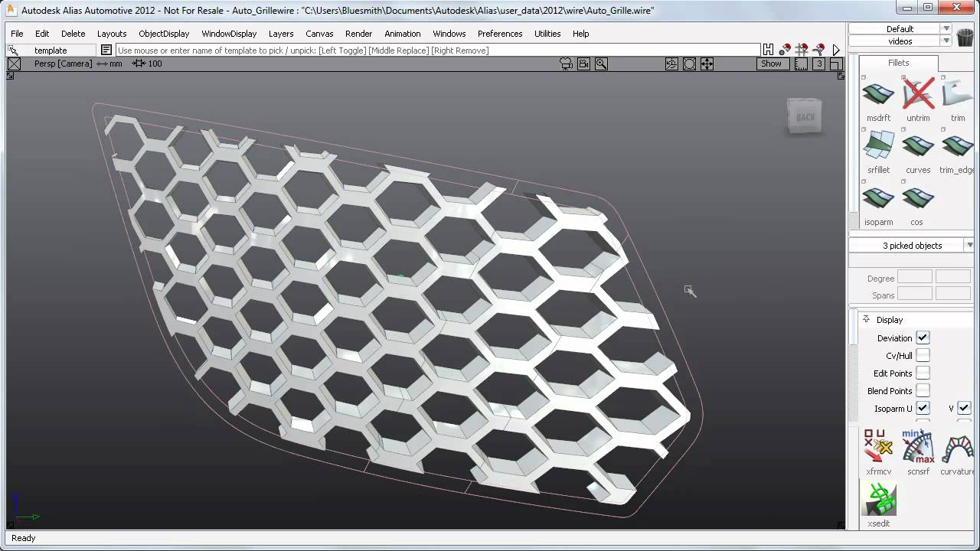Image resolution: width=980 pixels, height=551 pixels.
Task: Toggle the Deviation checkbox
Action: tap(923, 337)
